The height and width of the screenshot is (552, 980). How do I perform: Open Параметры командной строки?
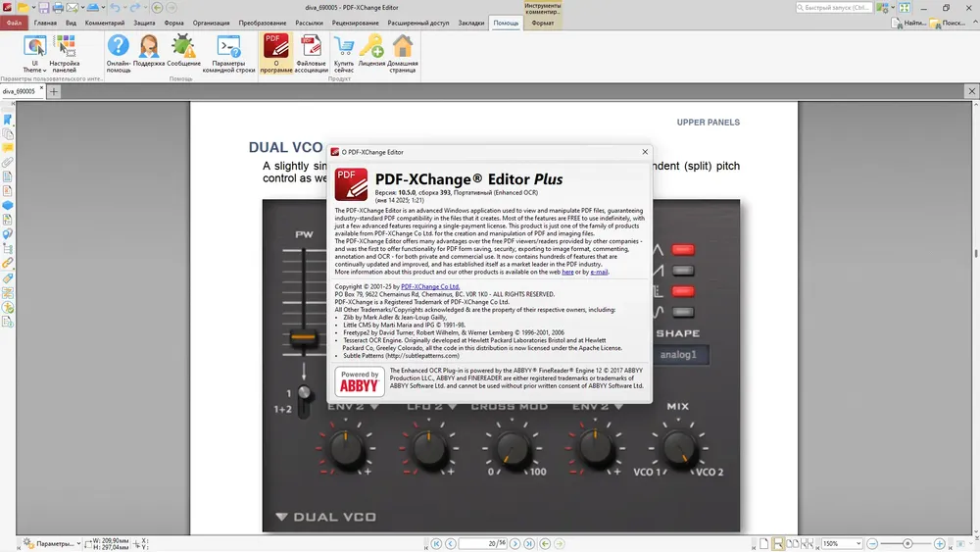tap(228, 54)
